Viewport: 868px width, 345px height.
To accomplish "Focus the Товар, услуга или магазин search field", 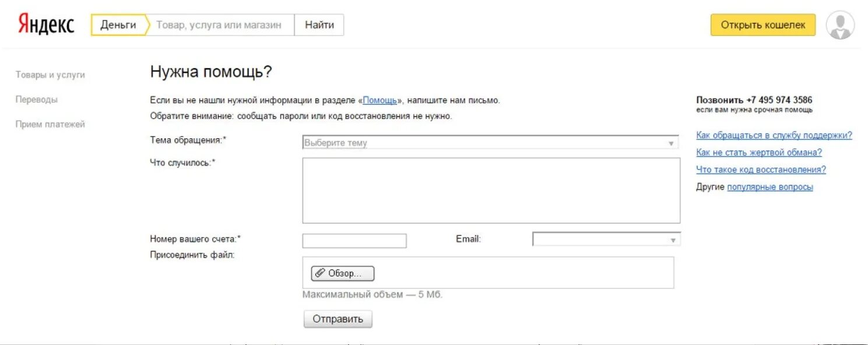I will [219, 25].
